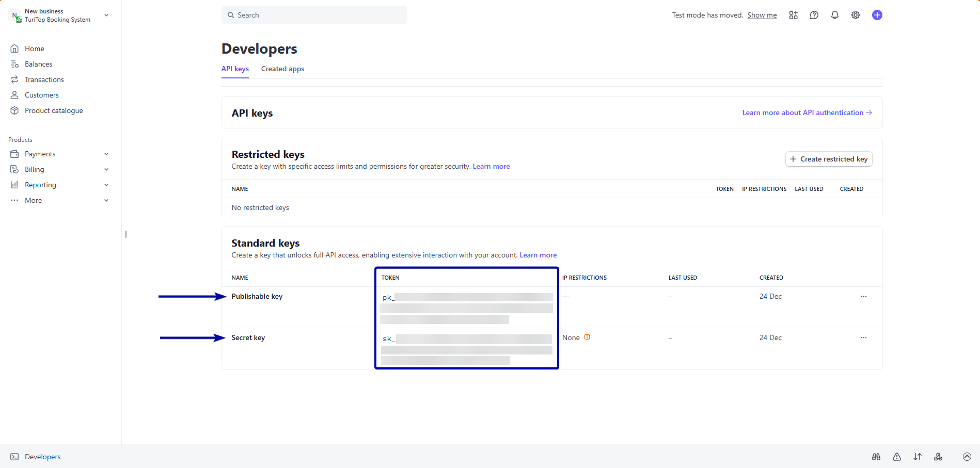This screenshot has height=468, width=980.
Task: Open the Publishable key overflow menu
Action: coord(863,296)
